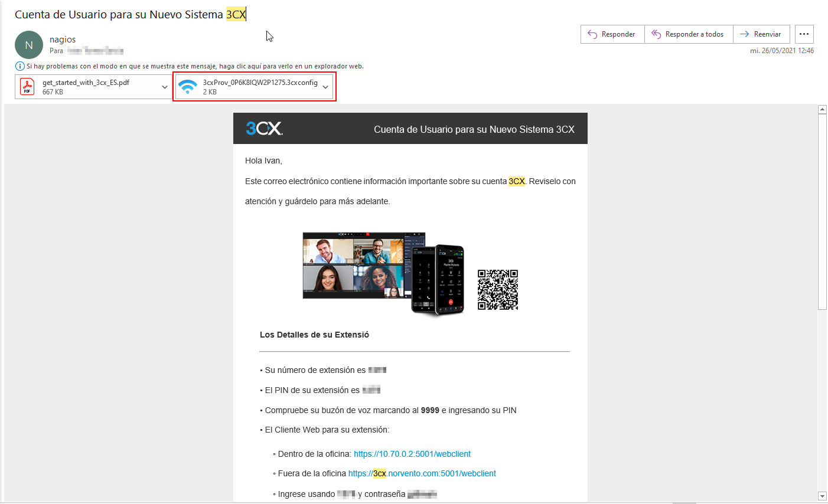Click the Responder reply button

[612, 34]
